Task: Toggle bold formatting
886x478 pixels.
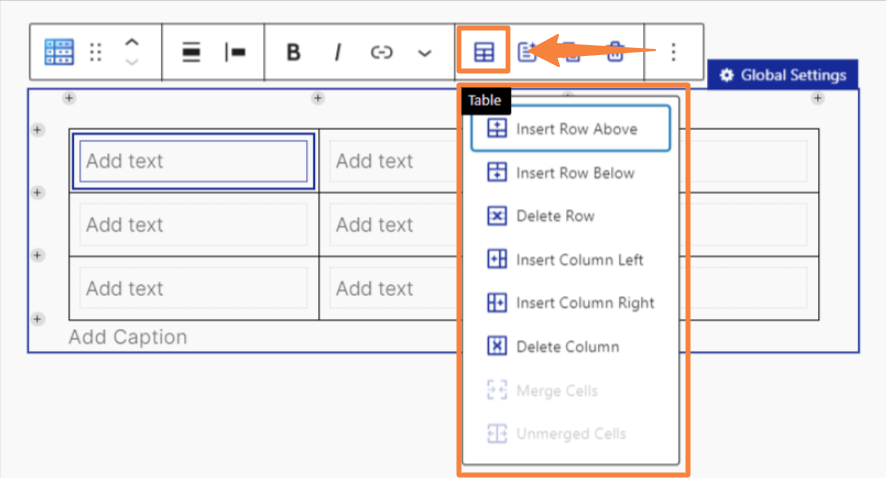Action: coord(293,52)
